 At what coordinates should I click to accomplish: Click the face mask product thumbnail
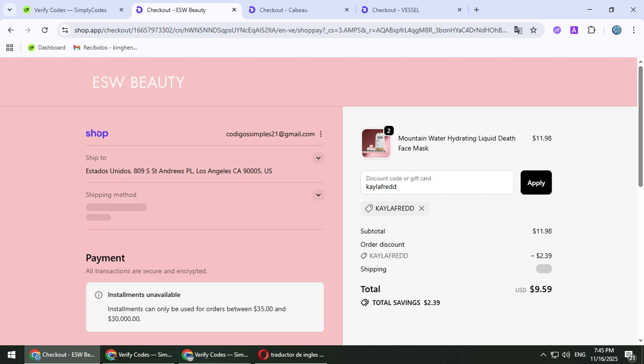click(376, 144)
